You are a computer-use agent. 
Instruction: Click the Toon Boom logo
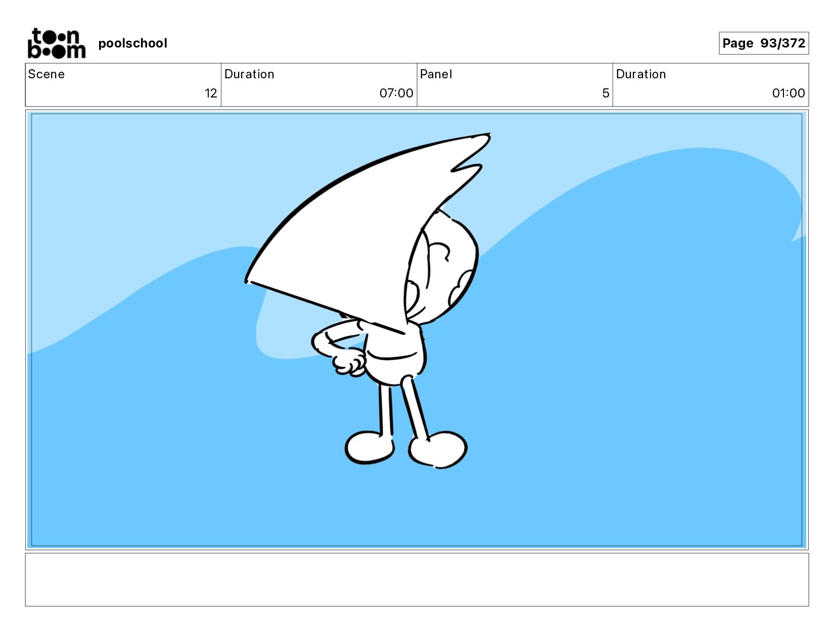56,43
